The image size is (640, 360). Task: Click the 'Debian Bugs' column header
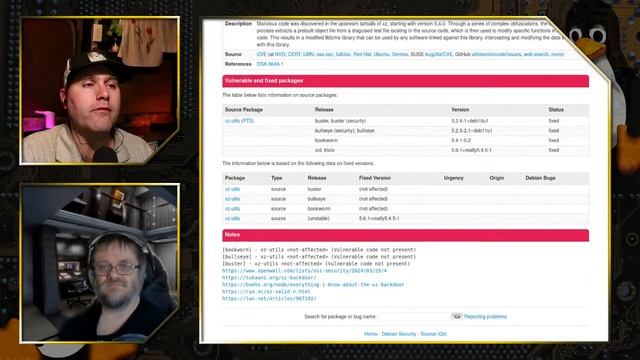pyautogui.click(x=540, y=178)
